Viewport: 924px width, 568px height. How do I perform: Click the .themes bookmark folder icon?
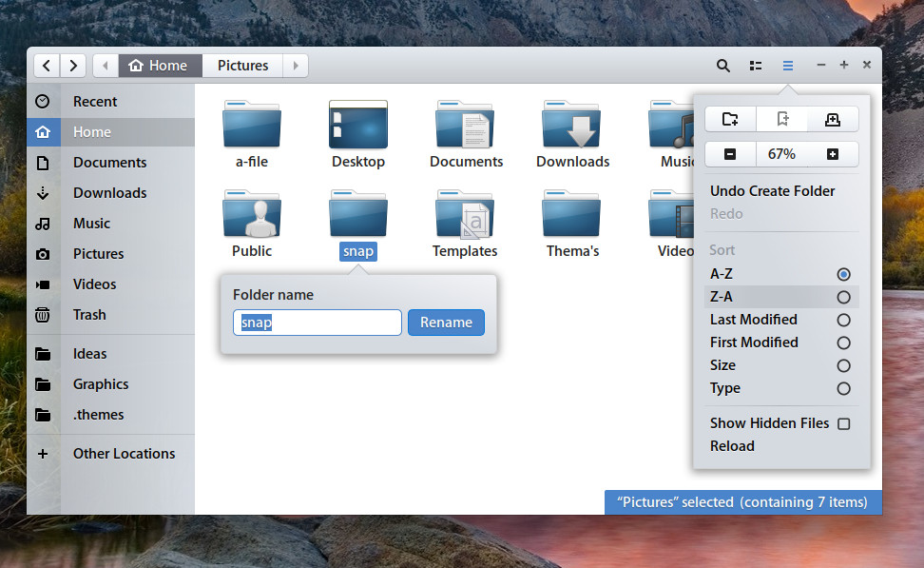[x=43, y=415]
